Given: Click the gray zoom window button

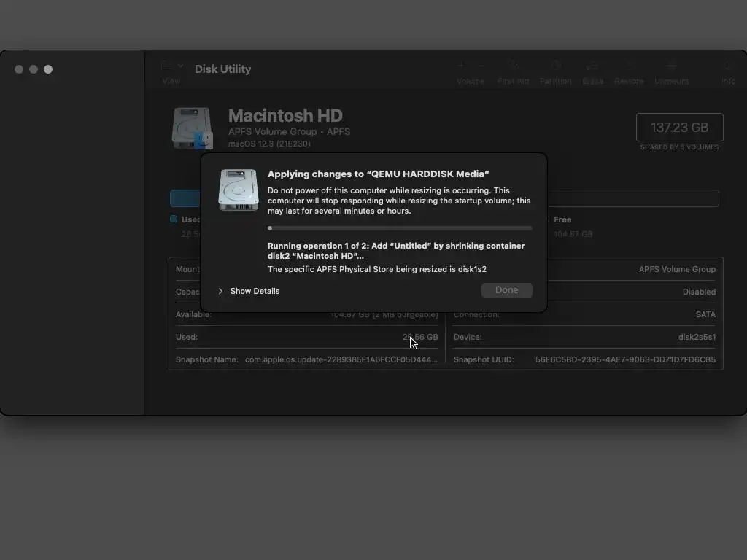Looking at the screenshot, I should [48, 69].
